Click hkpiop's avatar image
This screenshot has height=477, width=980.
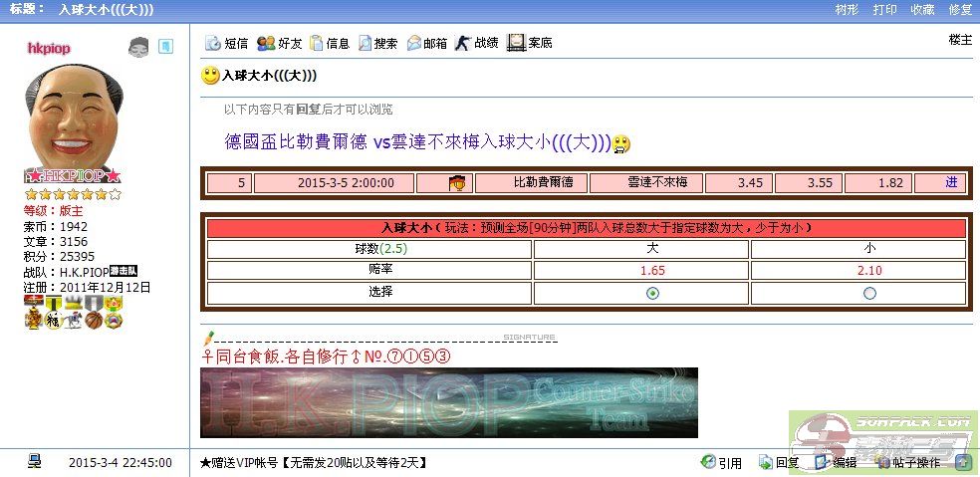[x=74, y=112]
